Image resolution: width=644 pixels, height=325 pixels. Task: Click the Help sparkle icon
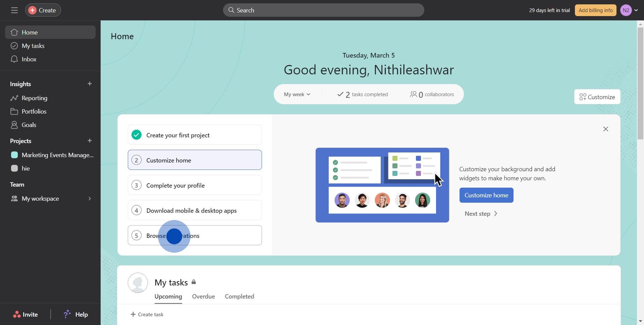coord(67,314)
